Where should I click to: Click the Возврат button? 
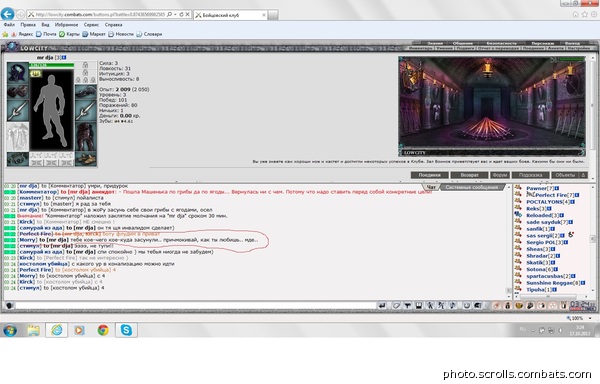point(469,175)
